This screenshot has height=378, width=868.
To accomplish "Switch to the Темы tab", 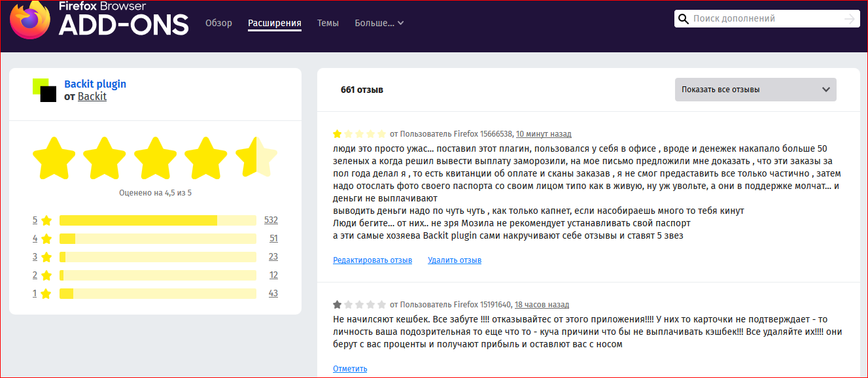I will 328,23.
